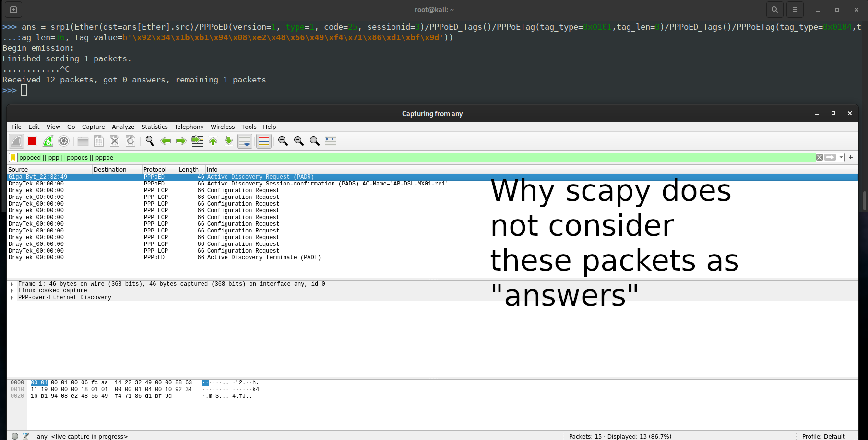
Task: Expand the Linux cooked capture details
Action: point(12,290)
